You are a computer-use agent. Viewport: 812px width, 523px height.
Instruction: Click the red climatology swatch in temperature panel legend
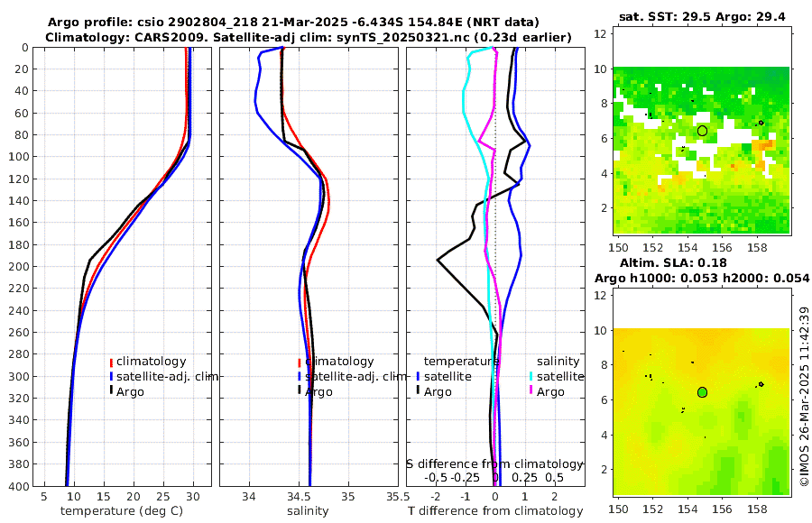(111, 362)
